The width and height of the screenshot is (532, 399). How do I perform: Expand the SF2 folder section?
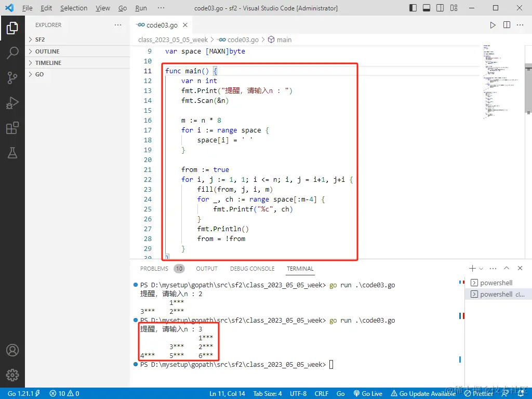pyautogui.click(x=77, y=39)
